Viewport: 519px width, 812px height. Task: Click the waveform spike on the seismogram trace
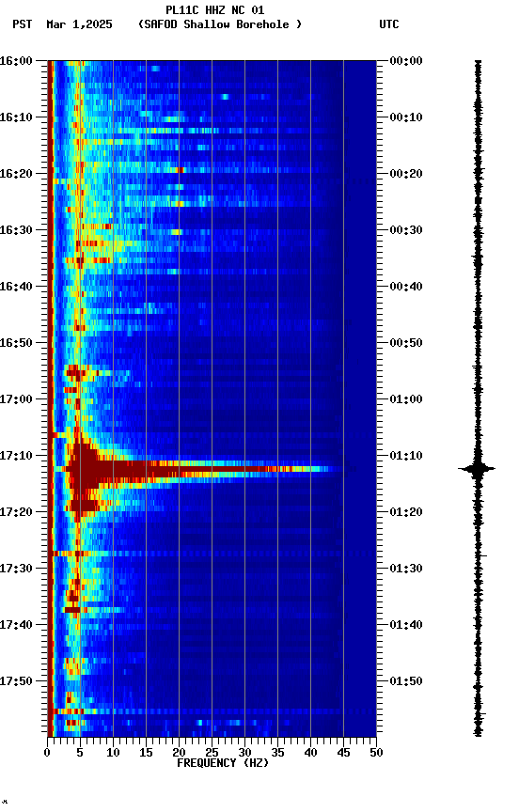coord(477,469)
